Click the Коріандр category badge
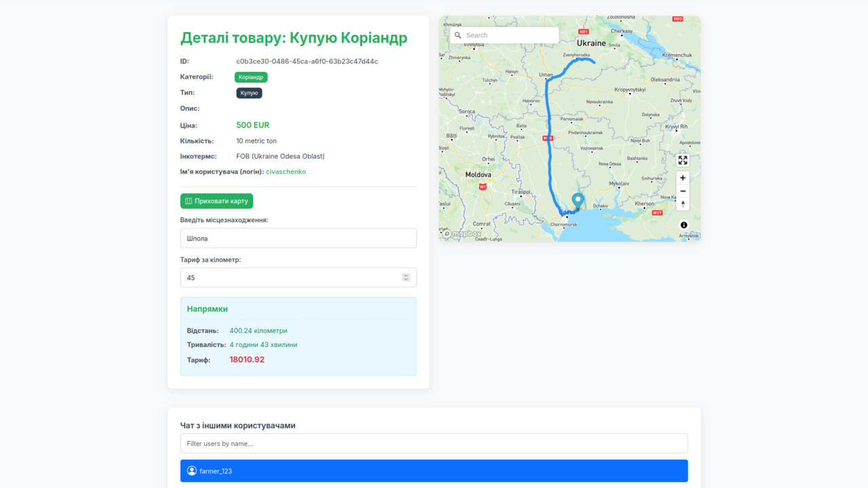Viewport: 868px width, 488px height. (x=251, y=77)
